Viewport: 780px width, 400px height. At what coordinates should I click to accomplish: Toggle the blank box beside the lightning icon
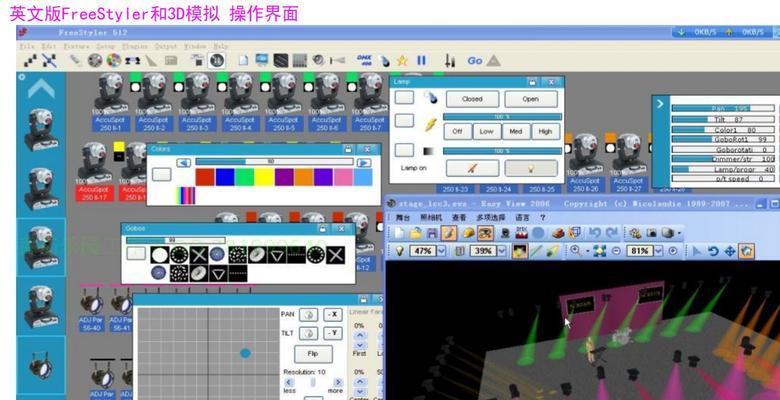click(404, 121)
